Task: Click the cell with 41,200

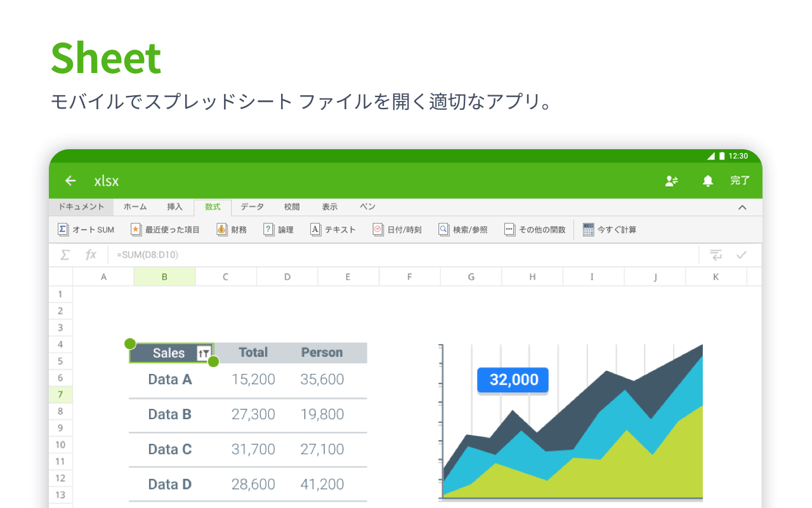Action: coord(322,485)
